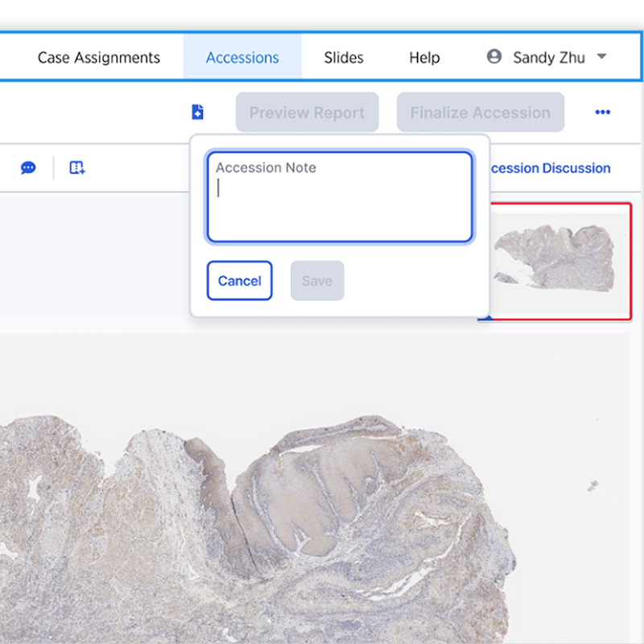Open the three-dot more options menu
This screenshot has height=644, width=644.
pyautogui.click(x=602, y=112)
